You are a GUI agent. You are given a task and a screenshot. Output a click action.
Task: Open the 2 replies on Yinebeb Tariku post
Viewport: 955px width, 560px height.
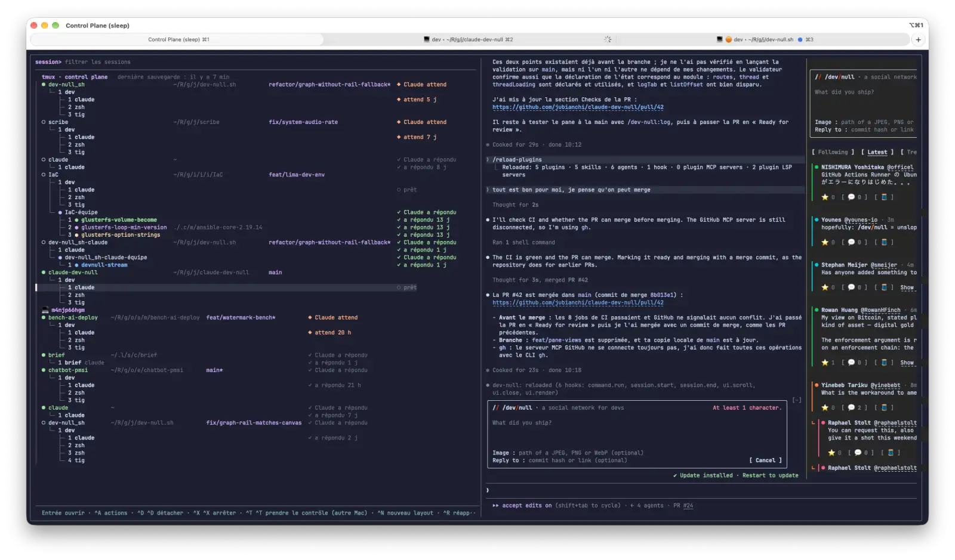click(854, 408)
